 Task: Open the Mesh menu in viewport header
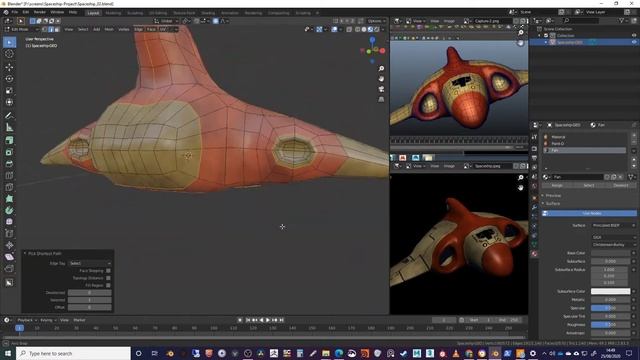(109, 29)
